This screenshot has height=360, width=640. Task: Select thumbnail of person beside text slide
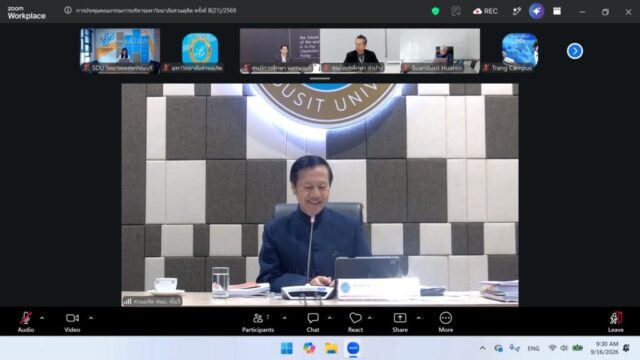280,51
